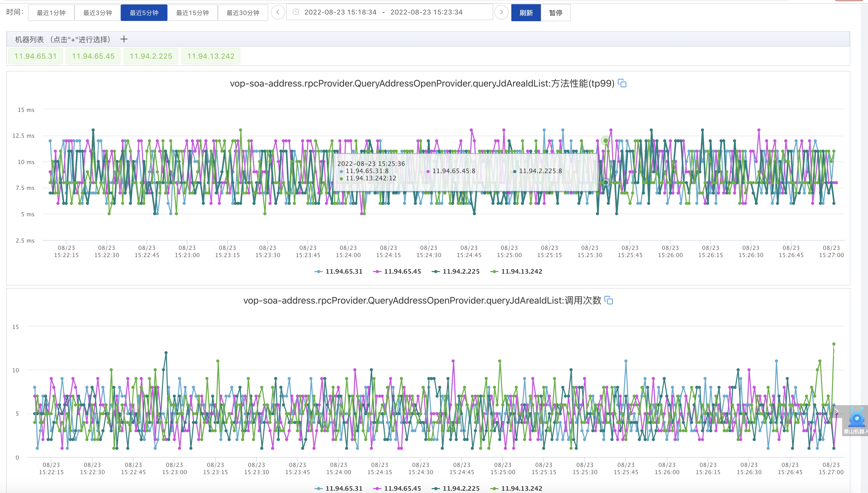Click the 暂停 pause button

click(556, 13)
